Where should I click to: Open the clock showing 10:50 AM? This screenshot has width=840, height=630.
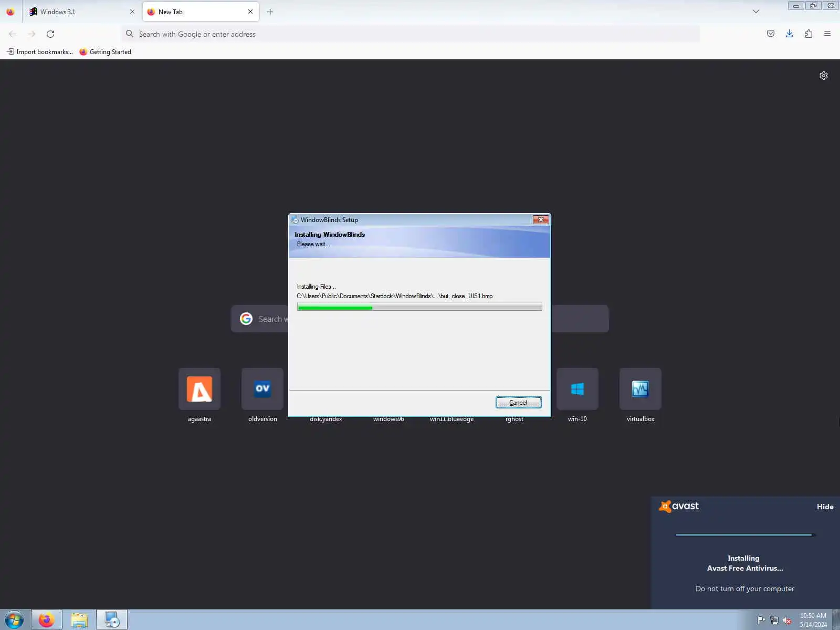click(813, 620)
